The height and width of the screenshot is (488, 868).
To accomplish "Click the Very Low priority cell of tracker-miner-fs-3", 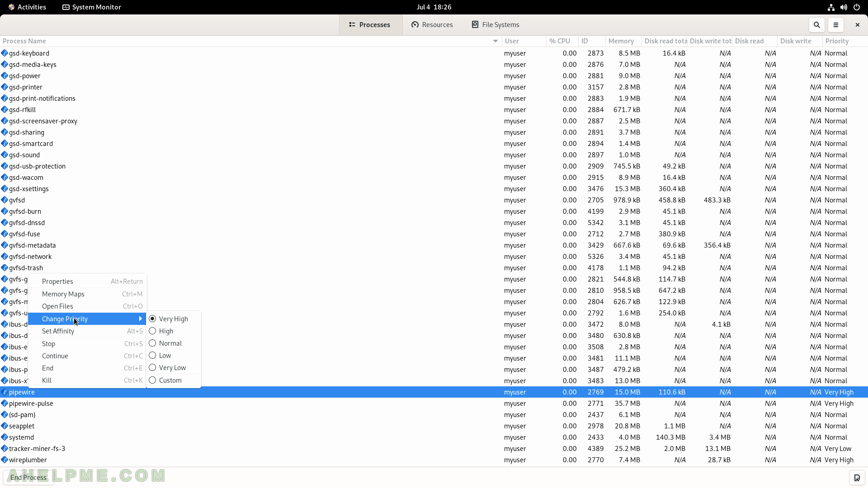I will pyautogui.click(x=838, y=448).
